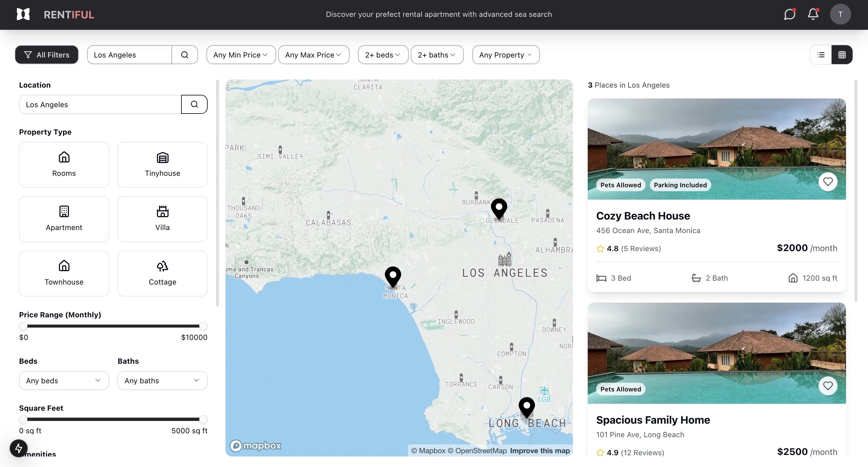
Task: Switch to grid view layout
Action: tap(842, 54)
